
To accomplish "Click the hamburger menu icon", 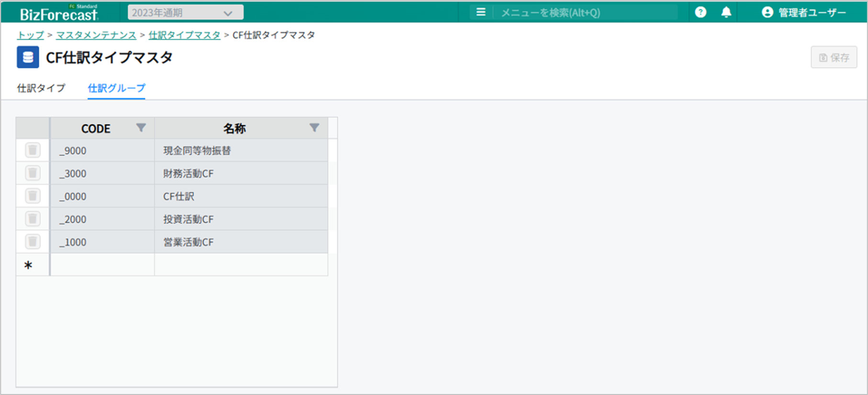I will click(x=481, y=12).
